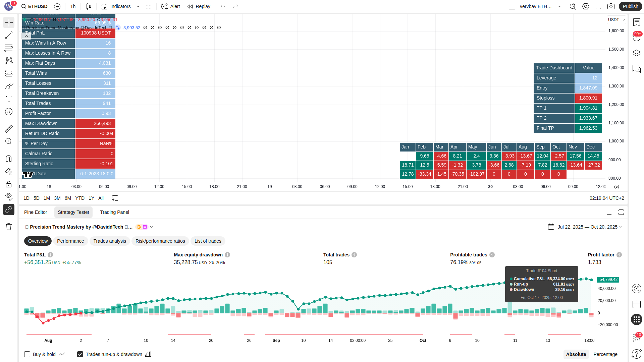Click the Publish button
Viewport: 644px width, 362px height.
click(630, 6)
